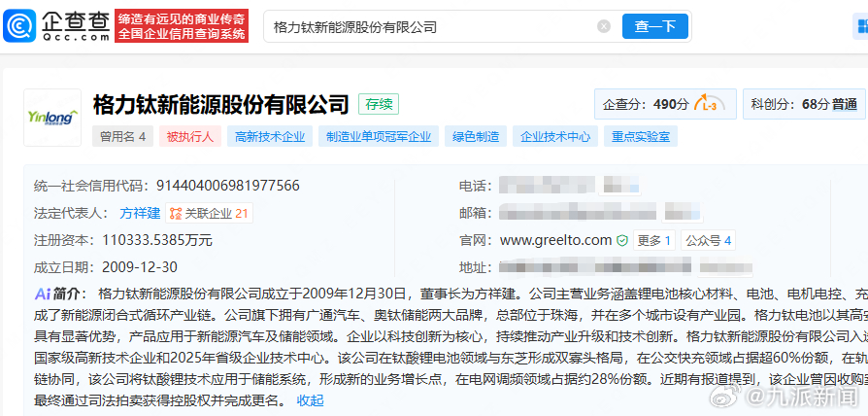The image size is (868, 416).
Task: Click the 查一下 search button
Action: coord(654,26)
